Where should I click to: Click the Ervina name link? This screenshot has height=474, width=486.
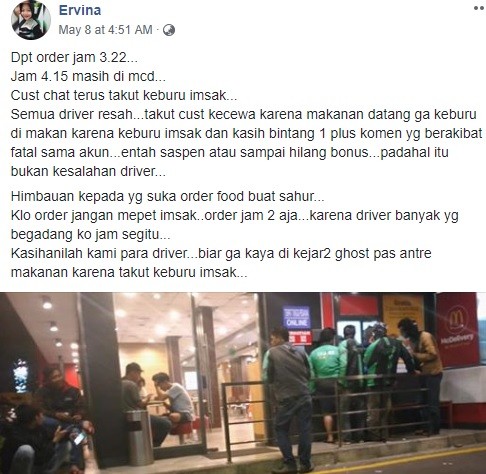(x=80, y=10)
